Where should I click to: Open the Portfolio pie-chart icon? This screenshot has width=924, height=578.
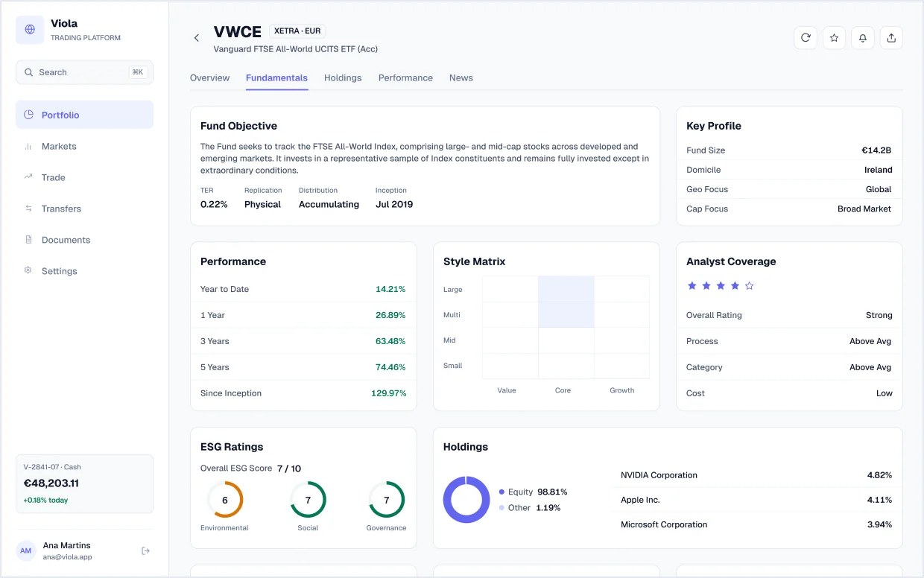click(x=29, y=115)
